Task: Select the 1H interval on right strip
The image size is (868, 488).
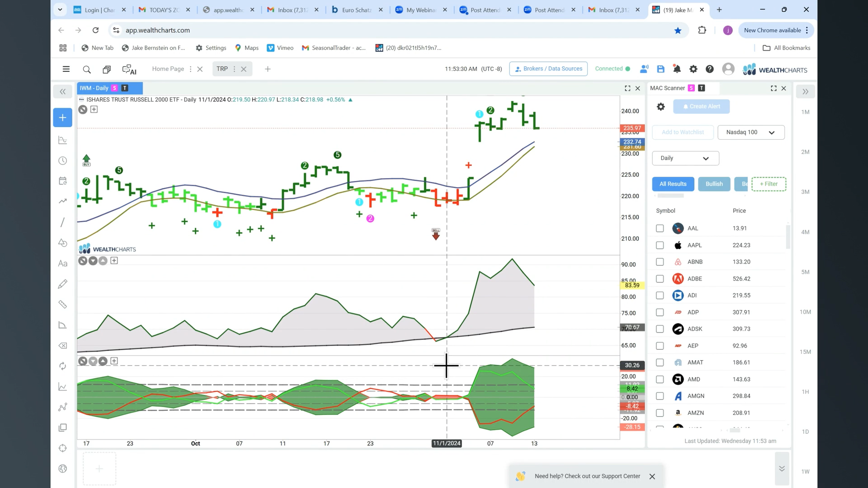Action: tap(805, 392)
